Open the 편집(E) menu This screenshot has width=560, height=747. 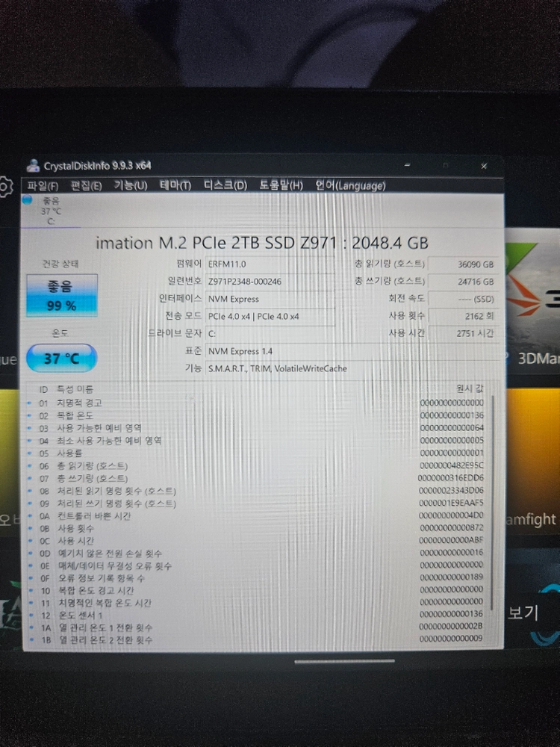[x=86, y=186]
